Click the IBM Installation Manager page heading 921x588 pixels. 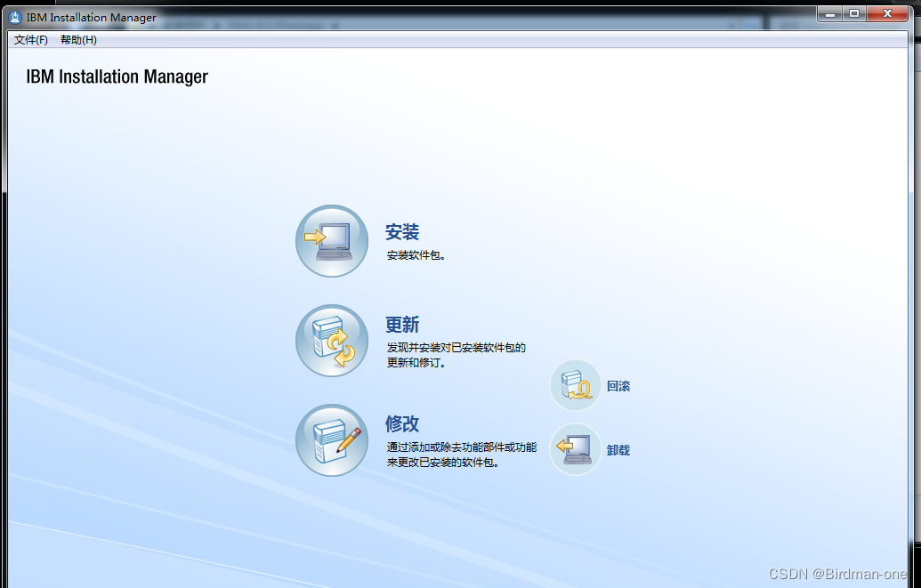(117, 77)
